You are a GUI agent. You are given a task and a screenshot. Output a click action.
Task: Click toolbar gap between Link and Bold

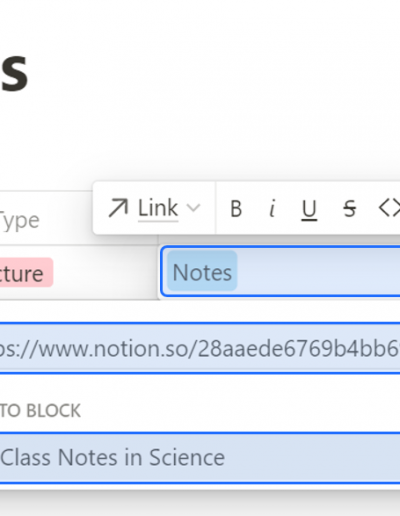pyautogui.click(x=215, y=208)
